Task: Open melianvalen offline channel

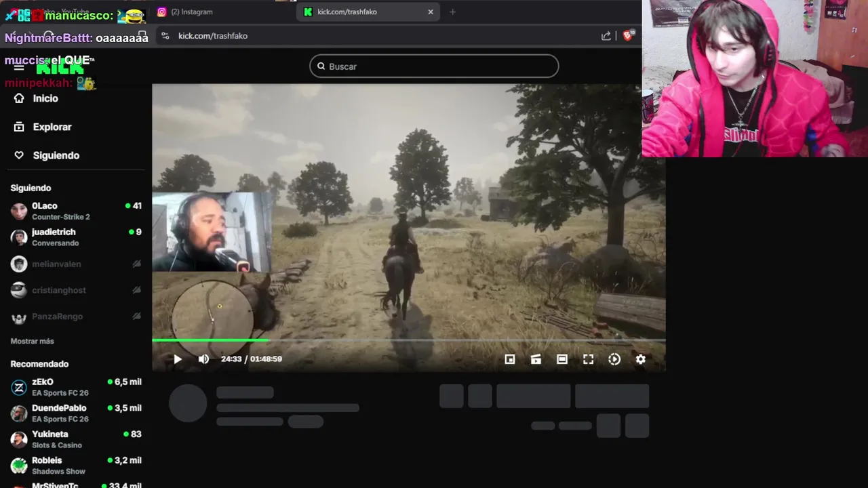Action: [x=76, y=264]
